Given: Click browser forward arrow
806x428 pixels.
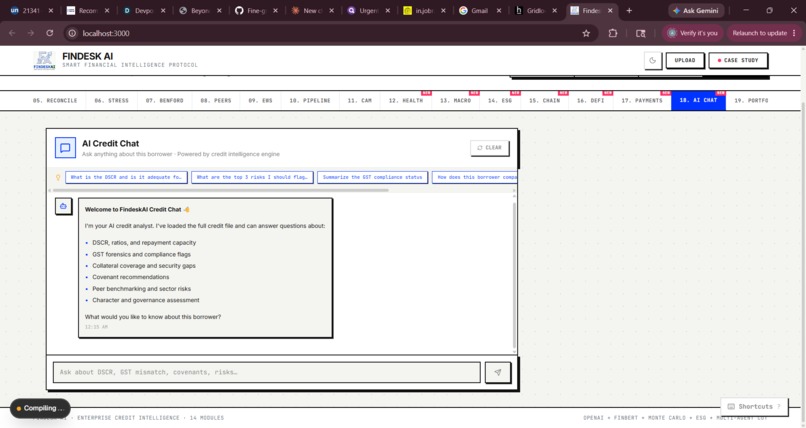Looking at the screenshot, I should click(x=31, y=33).
